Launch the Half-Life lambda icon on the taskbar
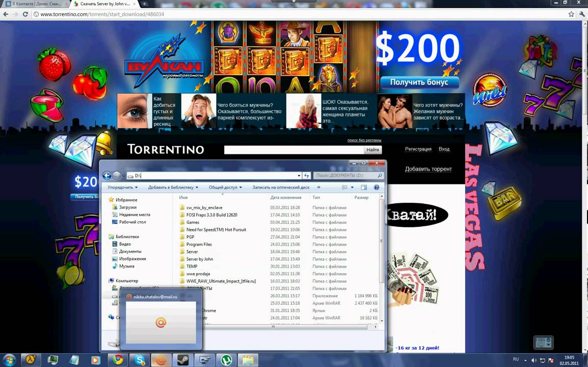 [x=31, y=360]
